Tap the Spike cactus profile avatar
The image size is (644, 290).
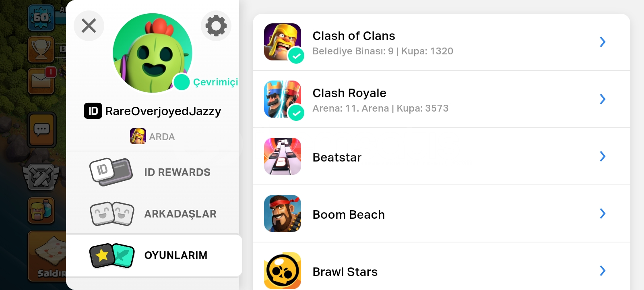coord(153,53)
